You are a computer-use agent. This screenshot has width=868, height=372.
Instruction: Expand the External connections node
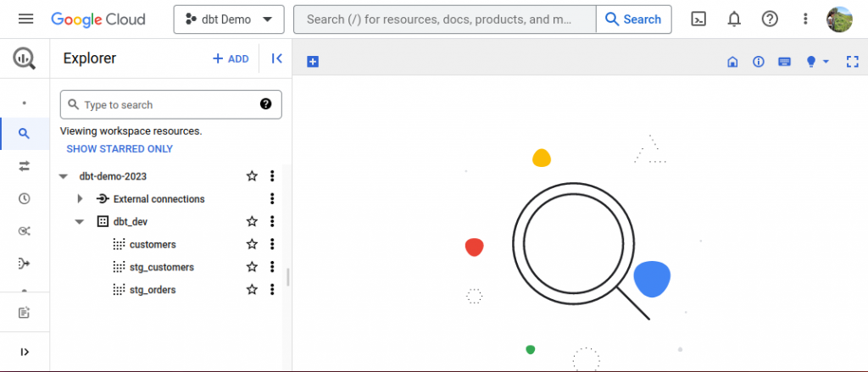pos(80,199)
